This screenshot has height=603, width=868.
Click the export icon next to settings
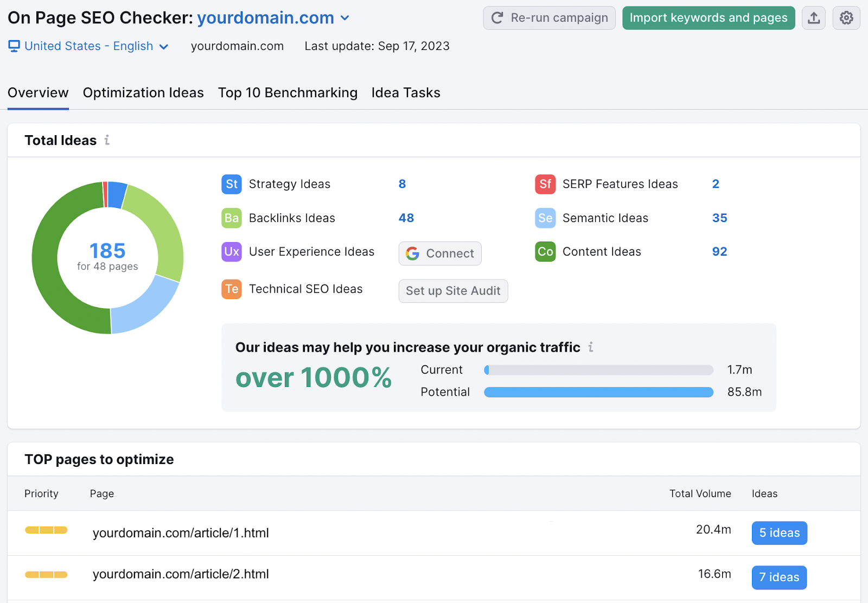(813, 17)
